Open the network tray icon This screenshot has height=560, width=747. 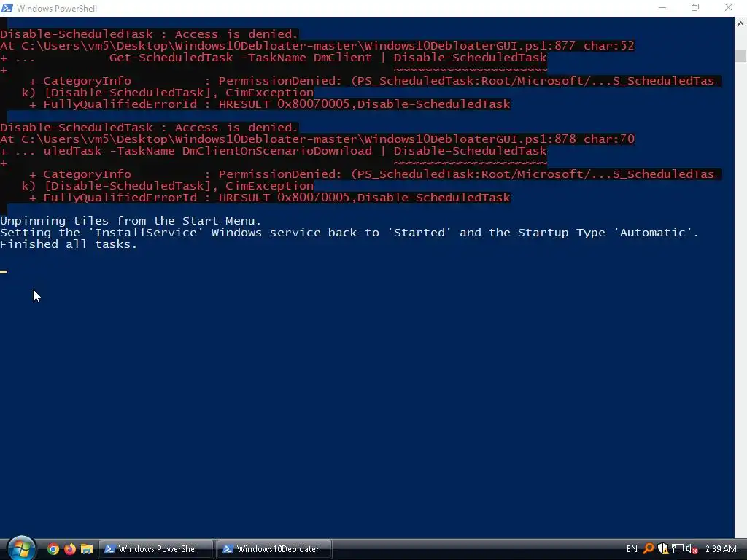[678, 549]
